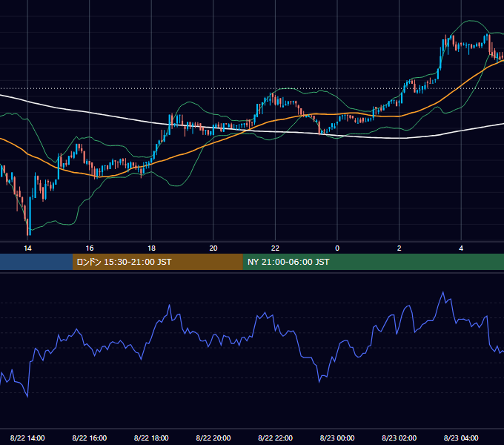
Task: Click the 18 hour axis label
Action: 151,248
